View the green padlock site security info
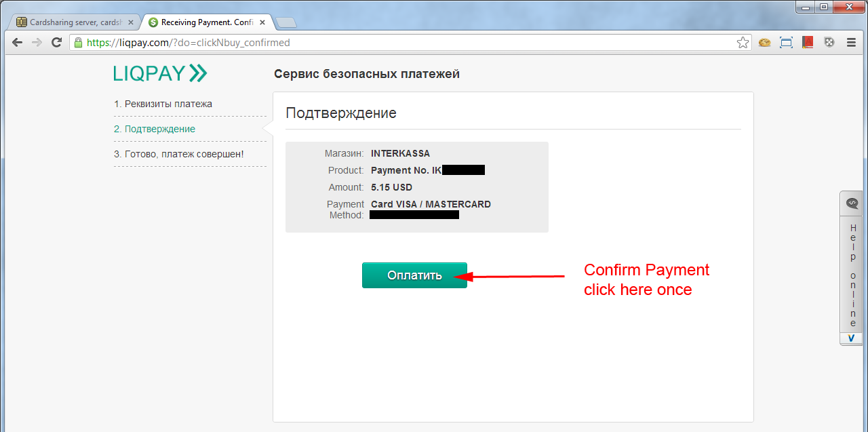 click(78, 42)
